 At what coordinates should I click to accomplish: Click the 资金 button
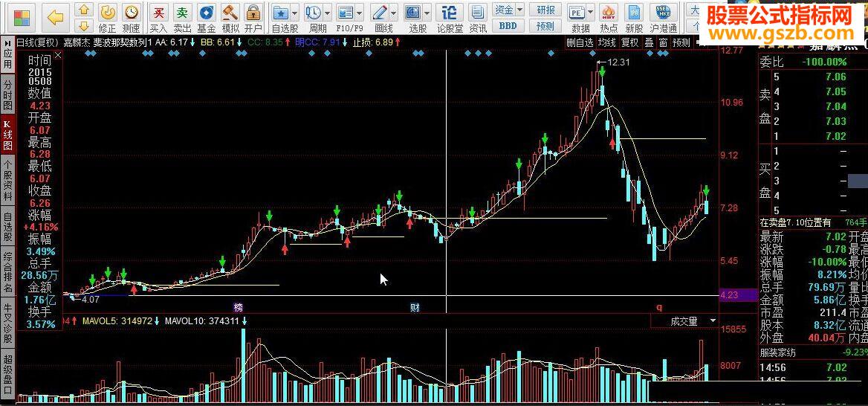504,10
